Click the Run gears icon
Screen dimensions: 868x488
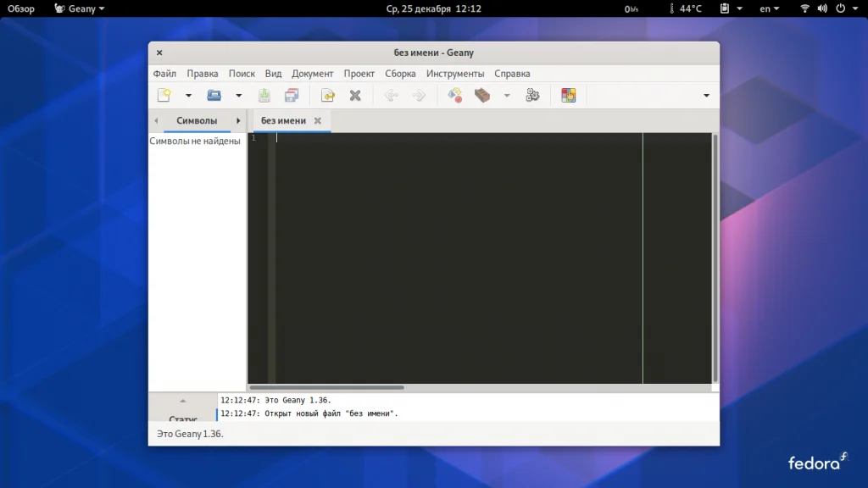[x=532, y=96]
